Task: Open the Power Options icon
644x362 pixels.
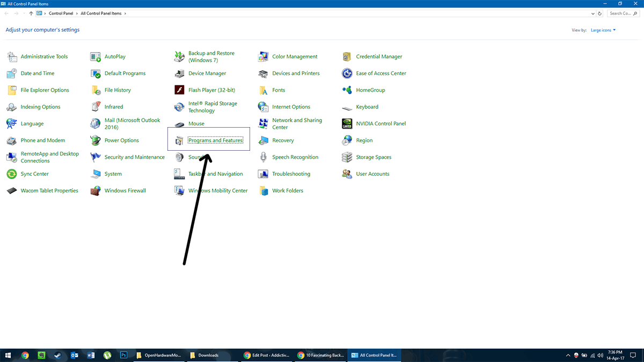Action: point(96,141)
